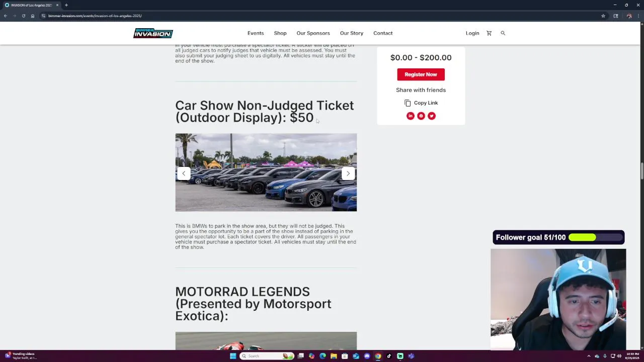Click the Windows taskbar search box

coord(267,356)
